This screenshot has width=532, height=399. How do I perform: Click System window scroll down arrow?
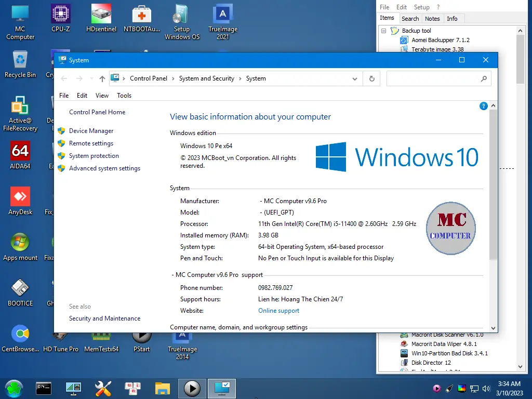[x=493, y=328]
